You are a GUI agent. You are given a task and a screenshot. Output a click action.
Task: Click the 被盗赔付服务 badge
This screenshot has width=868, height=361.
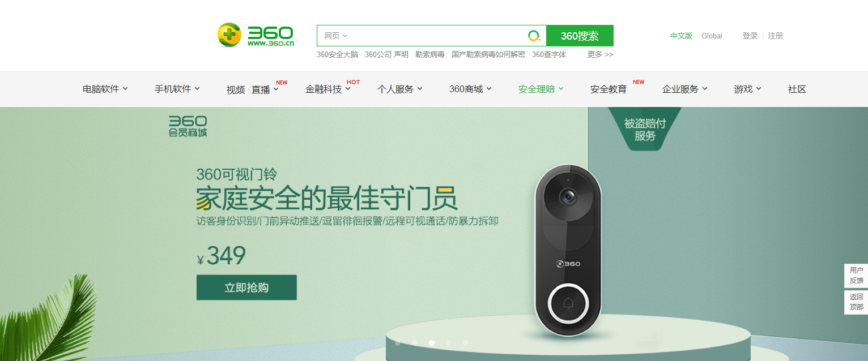pyautogui.click(x=645, y=130)
